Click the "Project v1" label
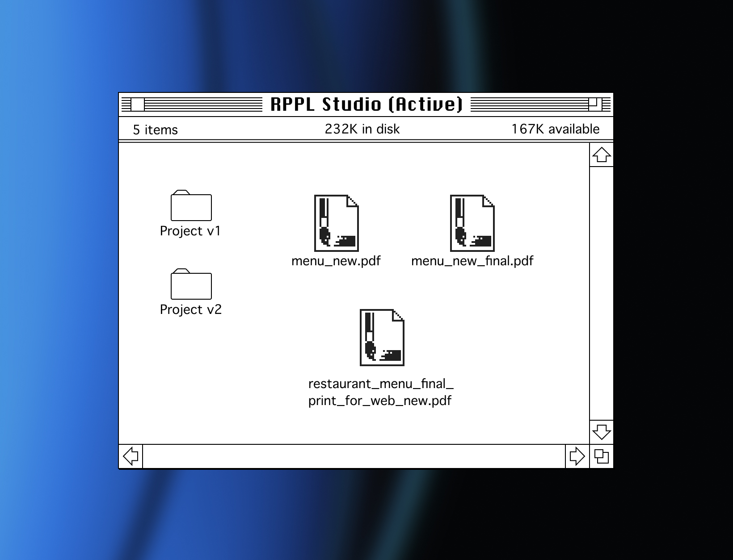This screenshot has width=733, height=560. (x=191, y=231)
